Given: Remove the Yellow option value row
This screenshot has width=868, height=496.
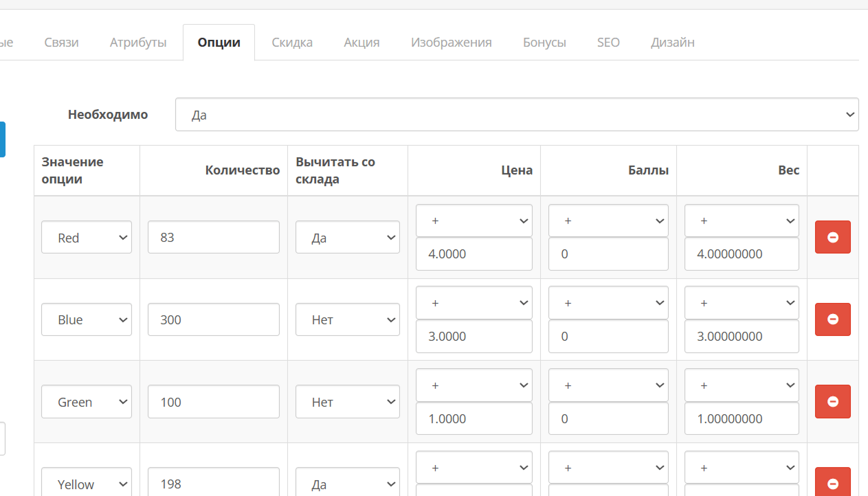Looking at the screenshot, I should (x=833, y=482).
